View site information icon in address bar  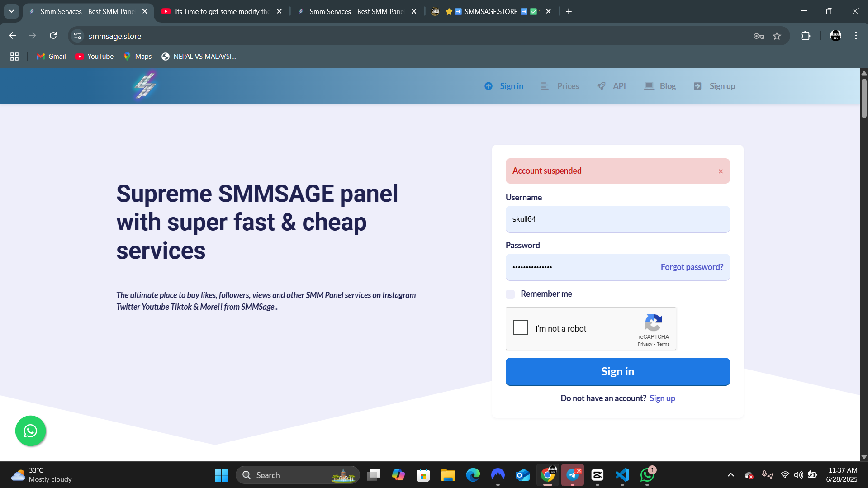tap(77, 36)
